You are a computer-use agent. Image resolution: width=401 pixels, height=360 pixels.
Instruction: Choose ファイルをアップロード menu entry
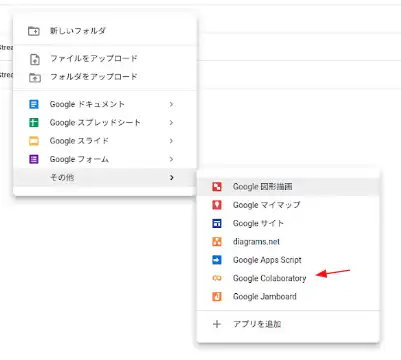pos(105,59)
